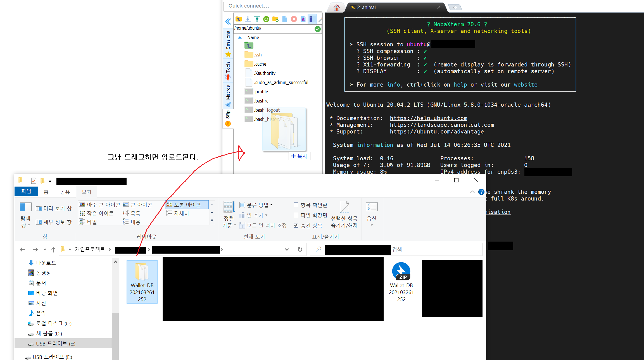
Task: Open the 분류 방법 dropdown
Action: [257, 205]
